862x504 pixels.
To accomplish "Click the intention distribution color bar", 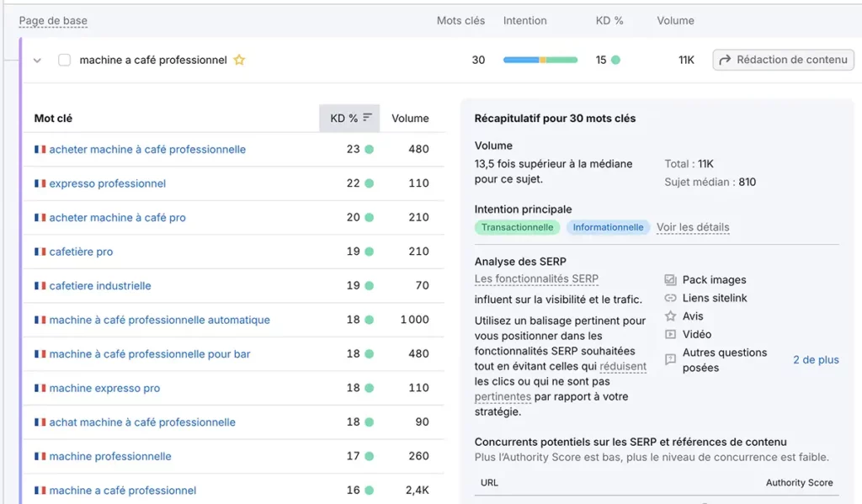I will tap(540, 60).
